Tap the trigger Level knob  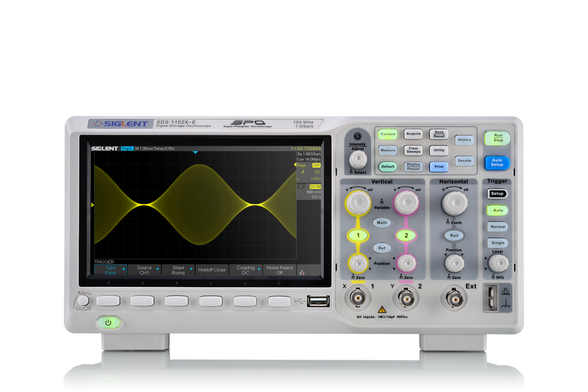pyautogui.click(x=499, y=264)
